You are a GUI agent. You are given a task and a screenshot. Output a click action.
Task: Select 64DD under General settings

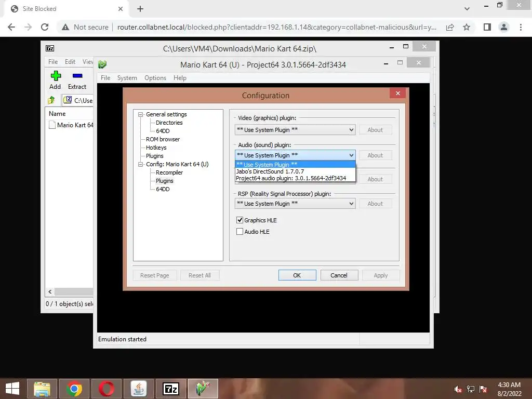coord(163,131)
